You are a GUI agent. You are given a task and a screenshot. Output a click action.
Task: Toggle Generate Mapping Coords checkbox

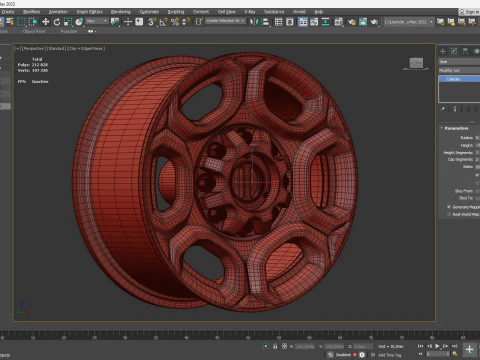coord(449,207)
